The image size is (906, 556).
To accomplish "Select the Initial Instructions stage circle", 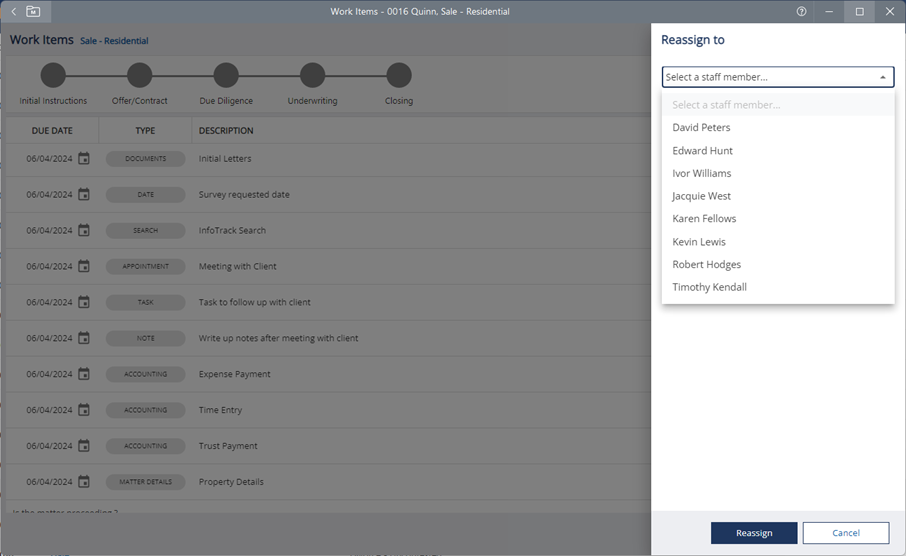I will tap(53, 75).
